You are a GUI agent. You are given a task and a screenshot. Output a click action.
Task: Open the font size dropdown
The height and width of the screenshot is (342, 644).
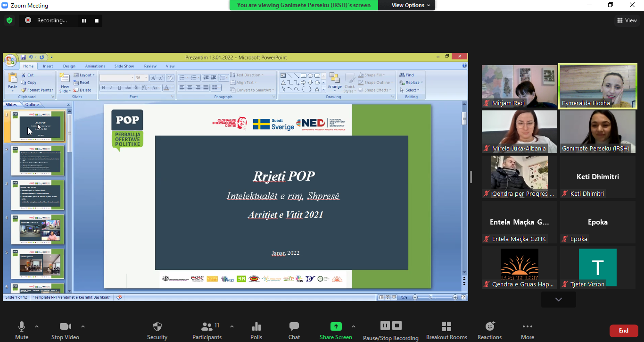[x=146, y=77]
